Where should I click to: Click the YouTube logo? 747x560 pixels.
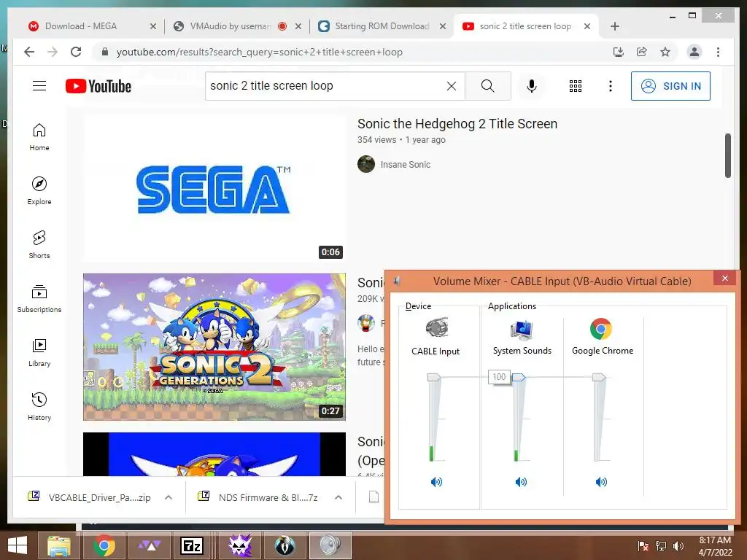[x=98, y=86]
